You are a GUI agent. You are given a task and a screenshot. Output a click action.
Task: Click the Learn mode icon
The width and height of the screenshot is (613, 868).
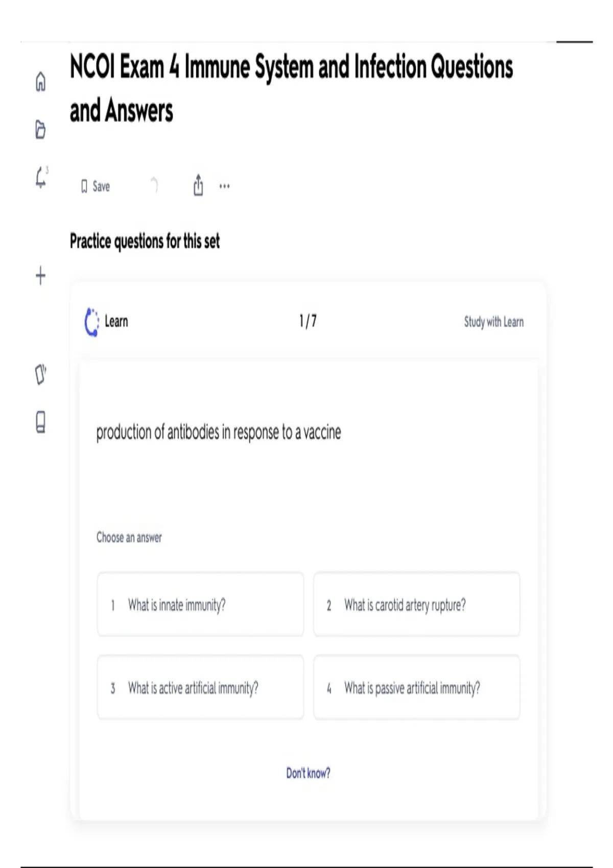pos(91,322)
